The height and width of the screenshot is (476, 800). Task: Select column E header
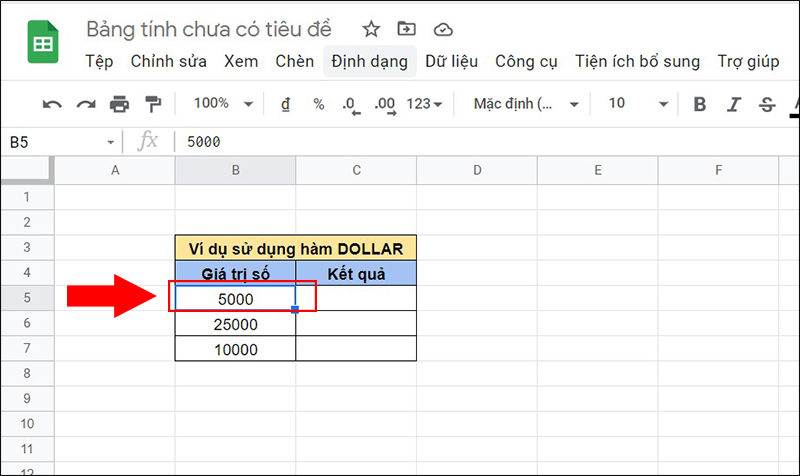(597, 170)
